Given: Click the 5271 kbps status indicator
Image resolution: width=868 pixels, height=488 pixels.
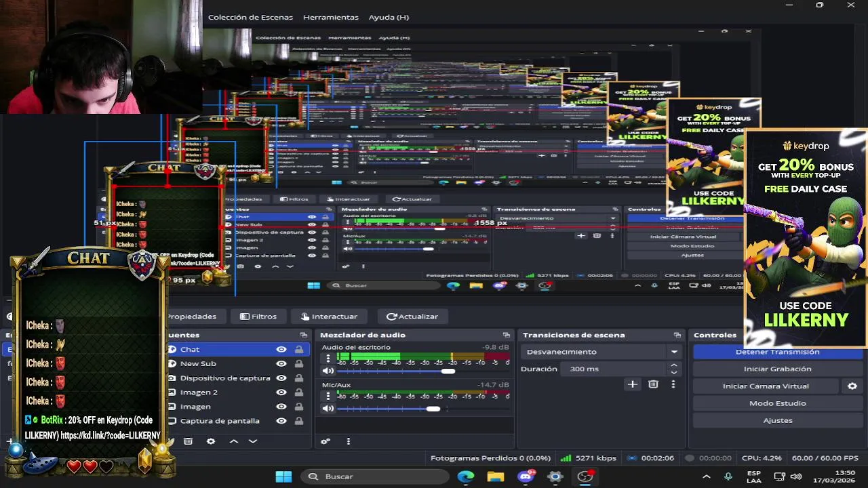Looking at the screenshot, I should (x=588, y=458).
